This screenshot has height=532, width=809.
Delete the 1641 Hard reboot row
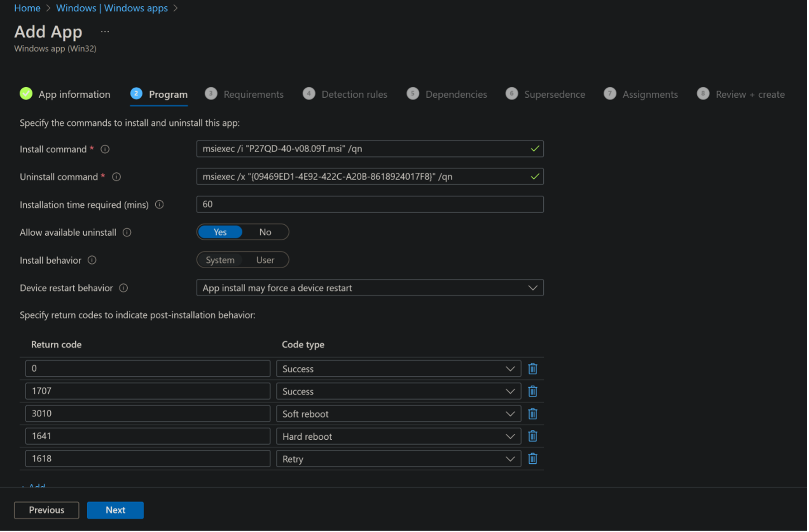pos(532,436)
